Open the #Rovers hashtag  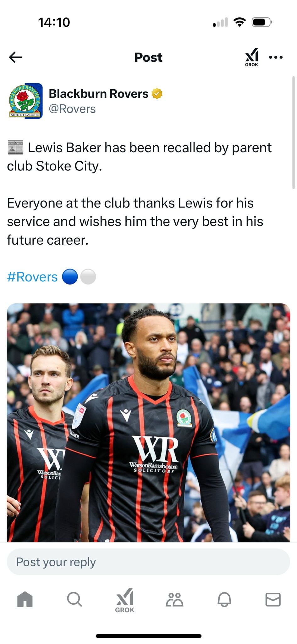coord(32,277)
